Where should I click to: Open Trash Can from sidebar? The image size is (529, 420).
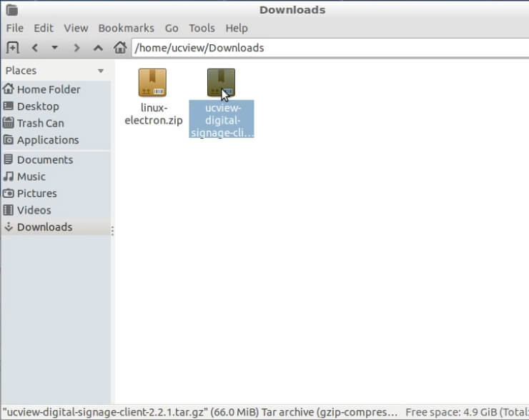point(56,123)
